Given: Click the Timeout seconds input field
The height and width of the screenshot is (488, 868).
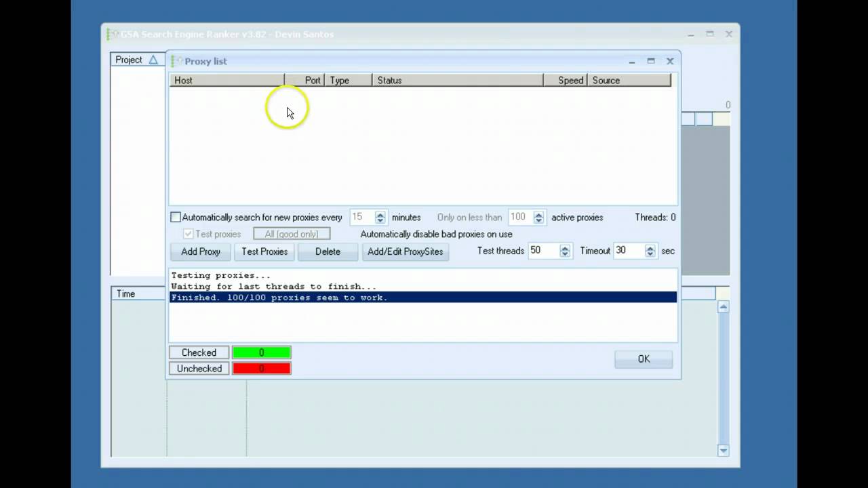Looking at the screenshot, I should 629,251.
